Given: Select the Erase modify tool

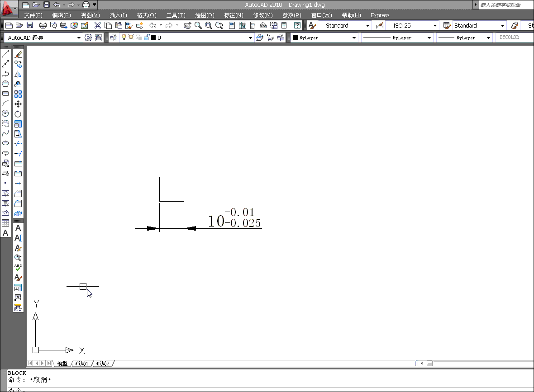Looking at the screenshot, I should point(18,54).
